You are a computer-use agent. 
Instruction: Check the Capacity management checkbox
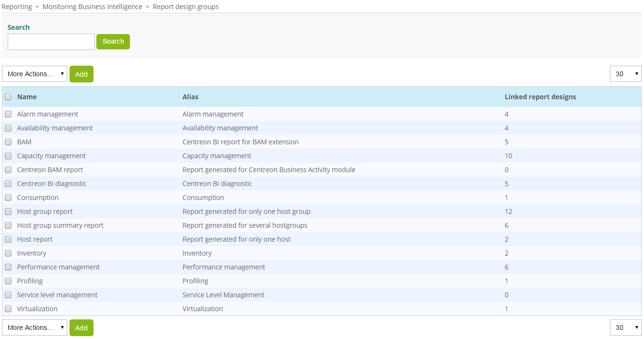click(x=8, y=155)
